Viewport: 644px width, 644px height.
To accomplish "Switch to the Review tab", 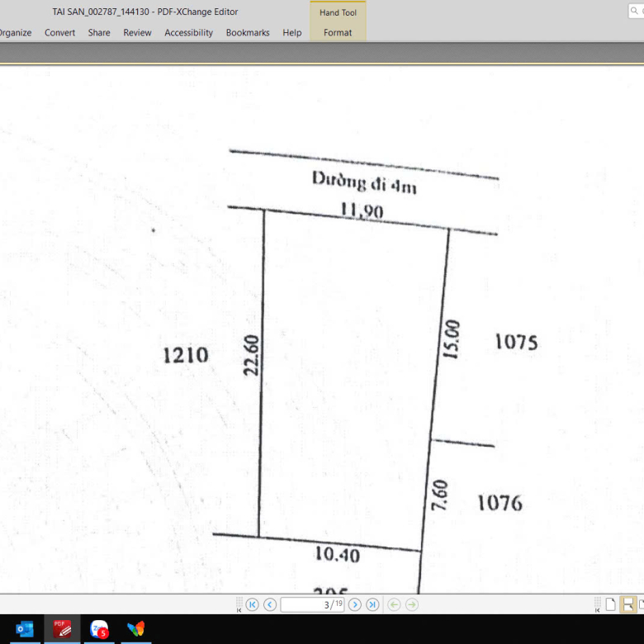I will 137,32.
